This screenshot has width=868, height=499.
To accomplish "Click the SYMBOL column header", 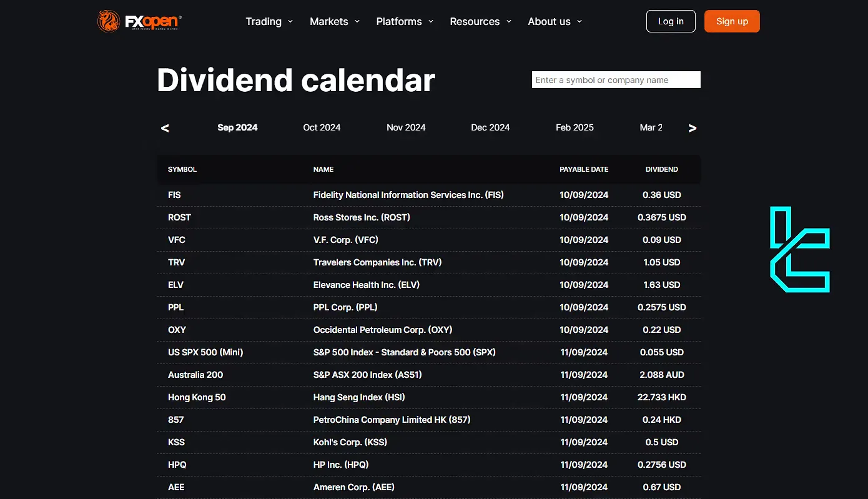I will click(182, 169).
